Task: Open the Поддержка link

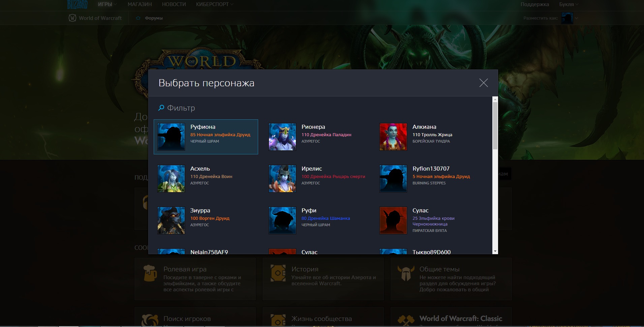Action: point(534,4)
